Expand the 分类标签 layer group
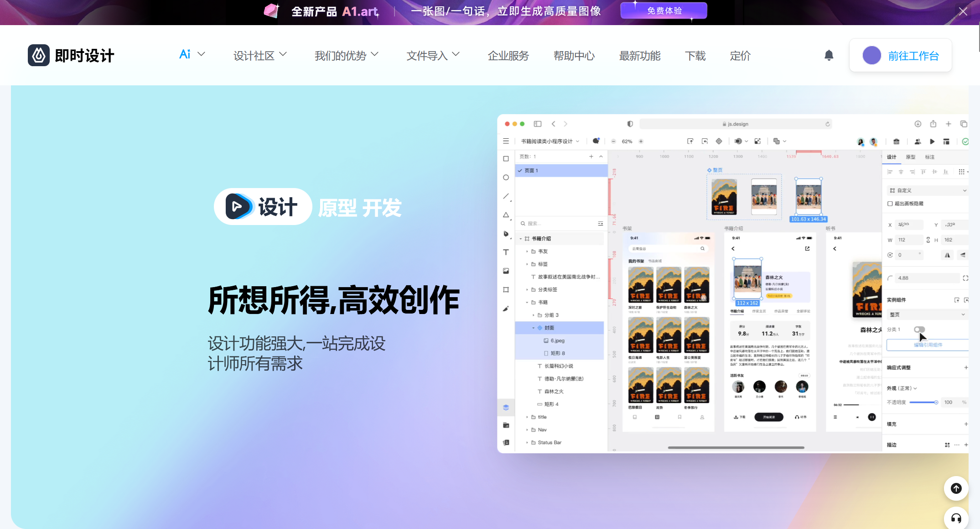 527,290
